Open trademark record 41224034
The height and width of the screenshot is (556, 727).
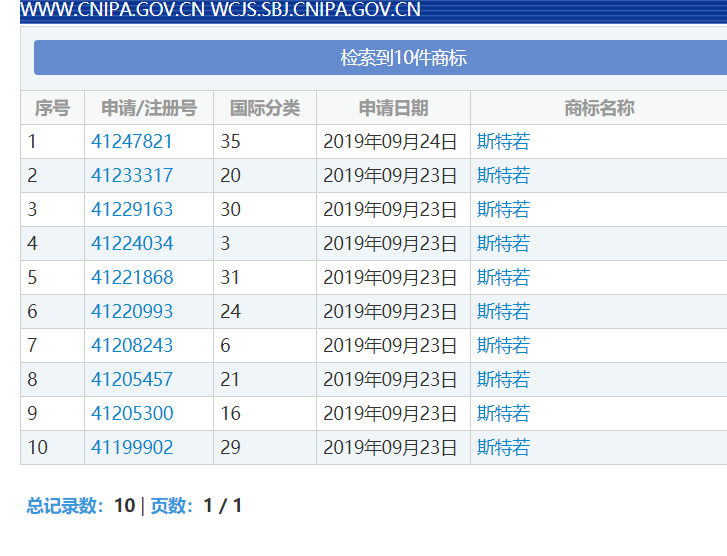pos(131,244)
